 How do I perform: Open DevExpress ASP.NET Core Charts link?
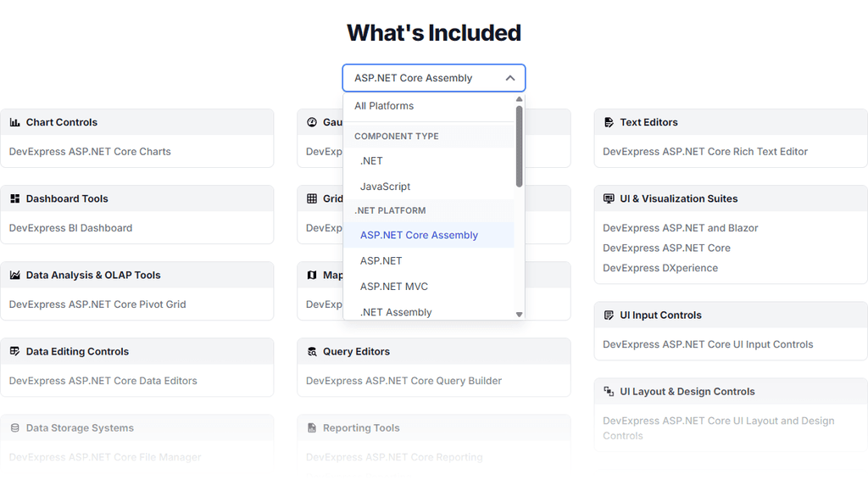(90, 152)
